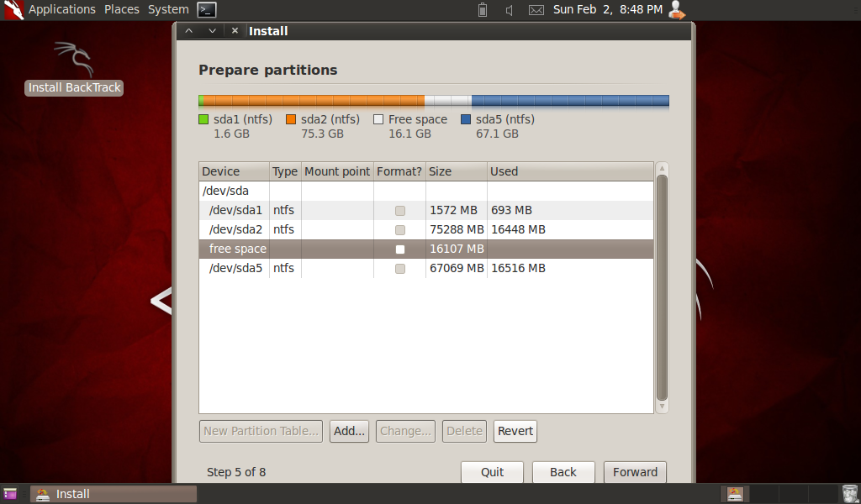Viewport: 861px width, 504px height.
Task: Click the Revert button
Action: 515,431
